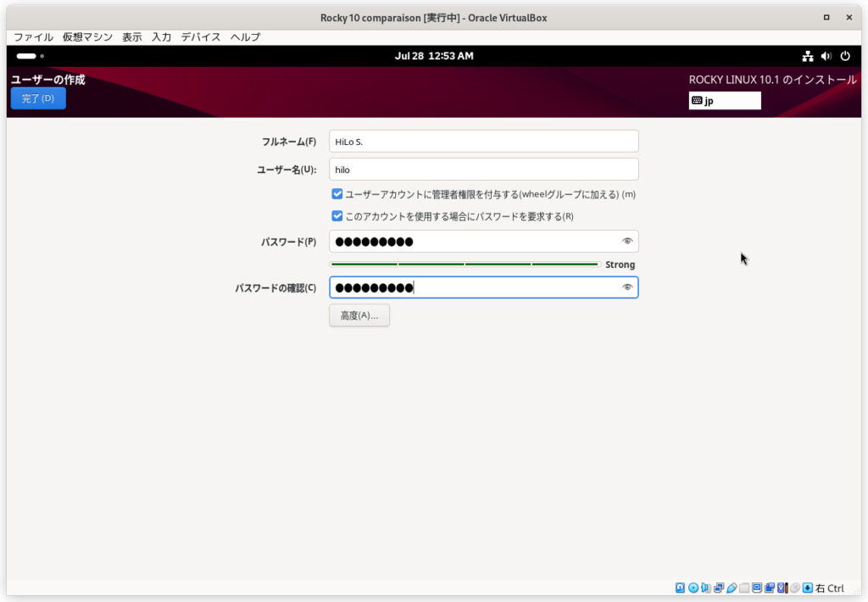Click the Strong password strength label
The image size is (868, 602).
620,265
